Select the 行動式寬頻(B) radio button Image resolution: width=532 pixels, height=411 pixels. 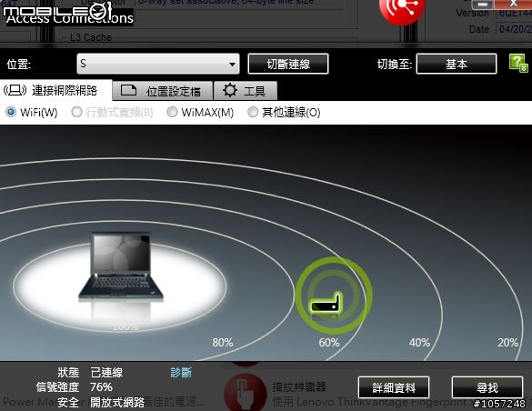click(x=76, y=112)
